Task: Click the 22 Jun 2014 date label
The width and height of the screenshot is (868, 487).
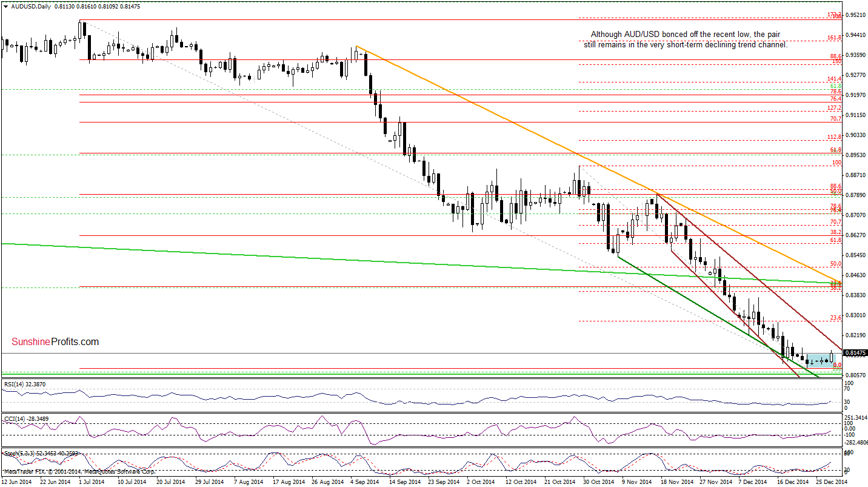Action: (x=56, y=482)
